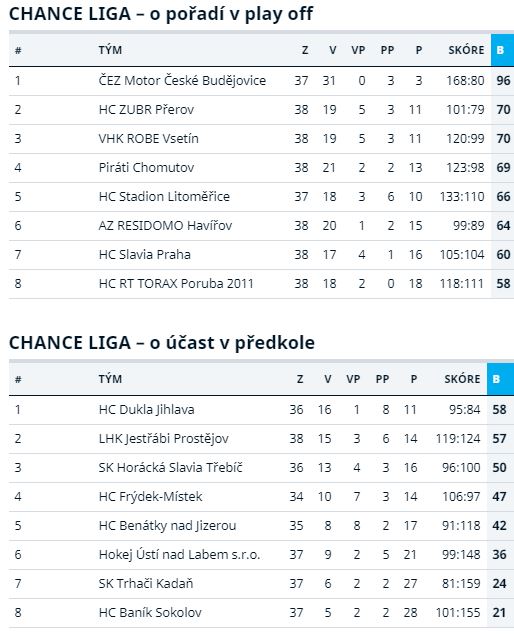Select AZ RESIDOMO Havířov team

point(165,225)
